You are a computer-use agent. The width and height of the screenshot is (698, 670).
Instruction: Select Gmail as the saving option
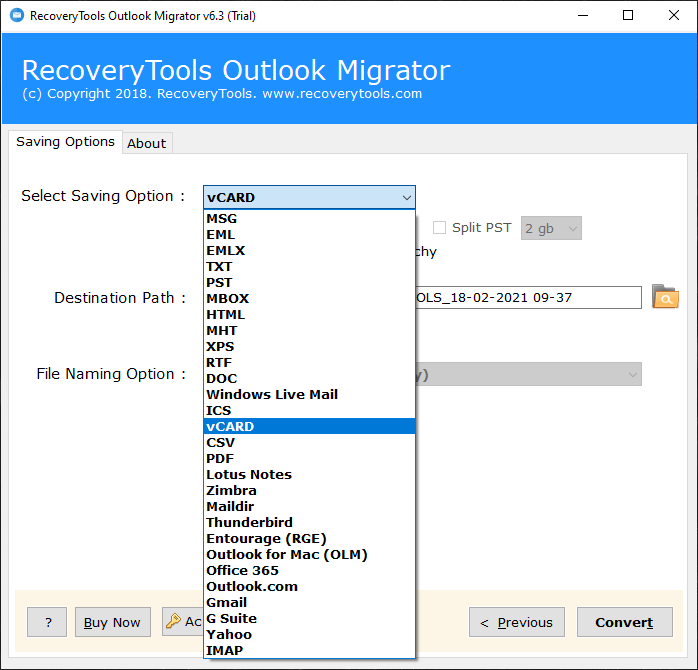[309, 603]
